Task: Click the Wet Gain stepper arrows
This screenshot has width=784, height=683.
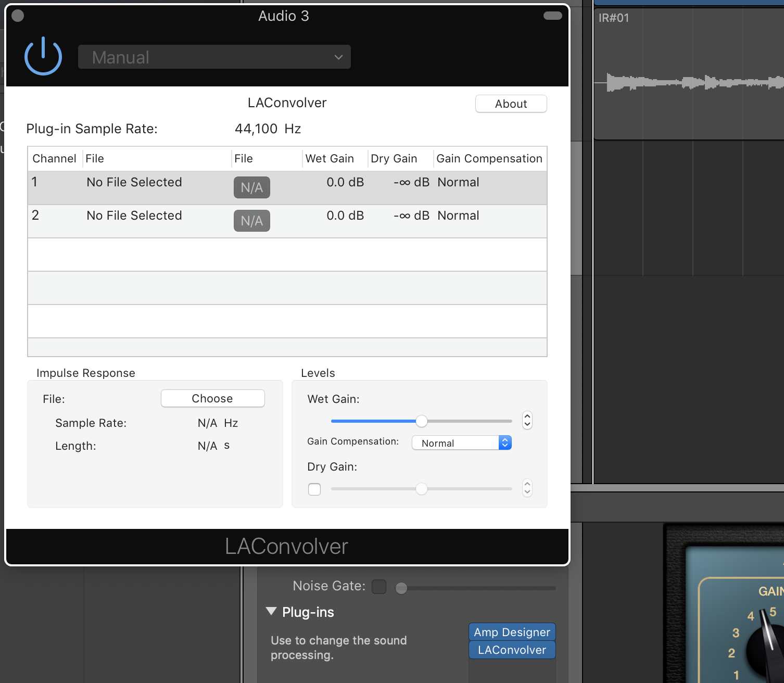Action: tap(527, 420)
